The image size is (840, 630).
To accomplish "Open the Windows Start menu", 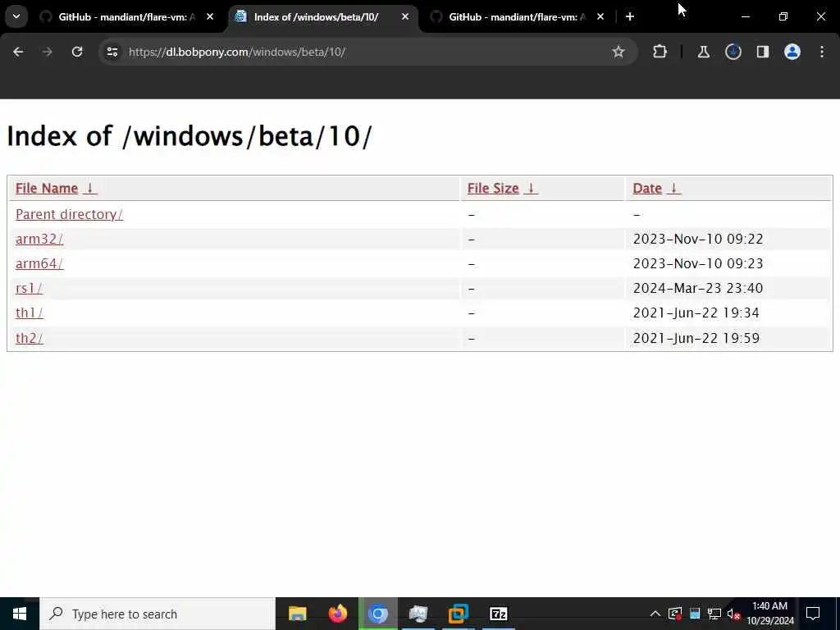I will tap(20, 614).
